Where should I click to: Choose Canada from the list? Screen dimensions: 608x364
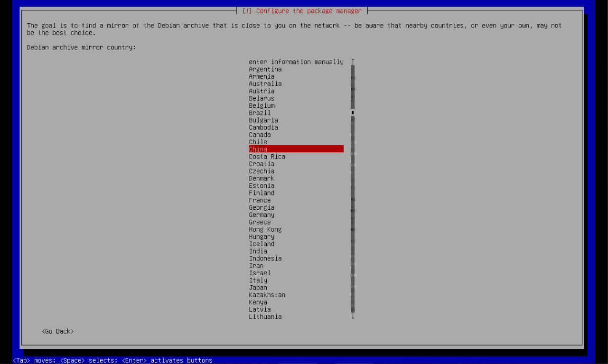tap(260, 135)
